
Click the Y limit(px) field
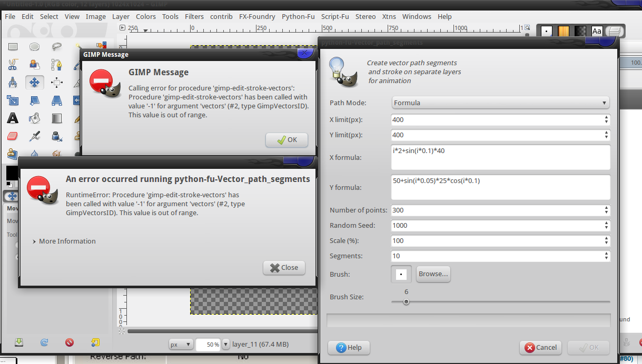point(500,135)
